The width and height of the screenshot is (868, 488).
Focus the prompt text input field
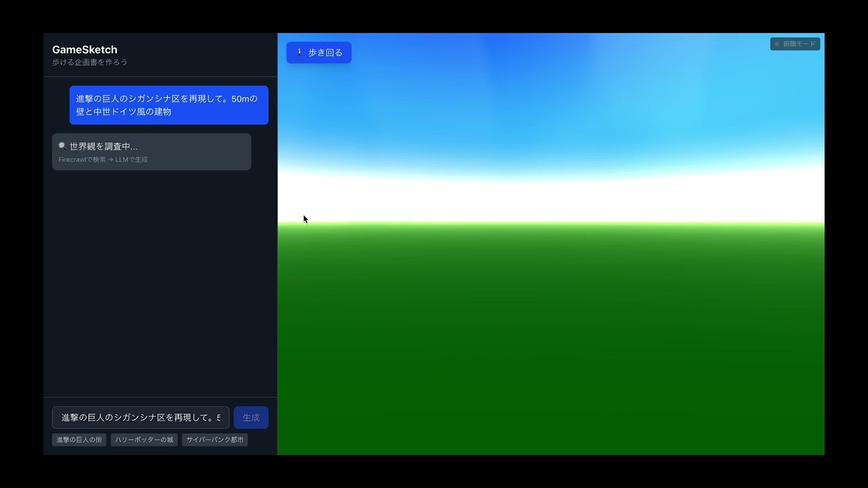(141, 418)
